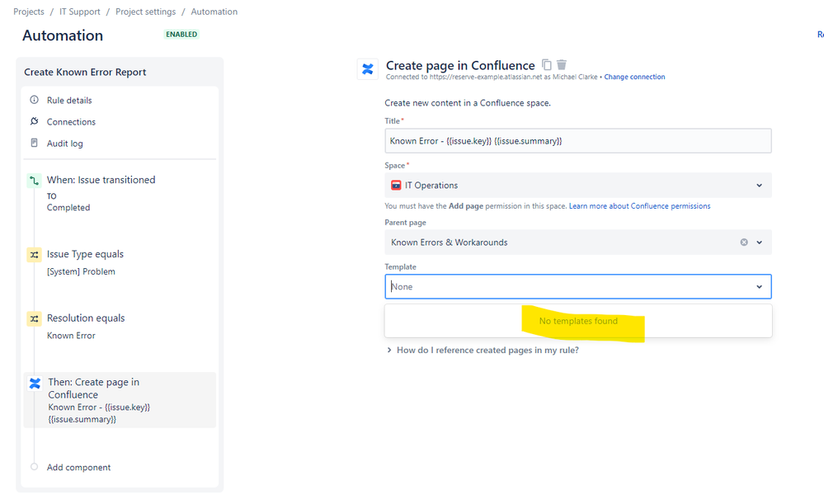
Task: Go to Projects breadcrumb
Action: (x=29, y=12)
